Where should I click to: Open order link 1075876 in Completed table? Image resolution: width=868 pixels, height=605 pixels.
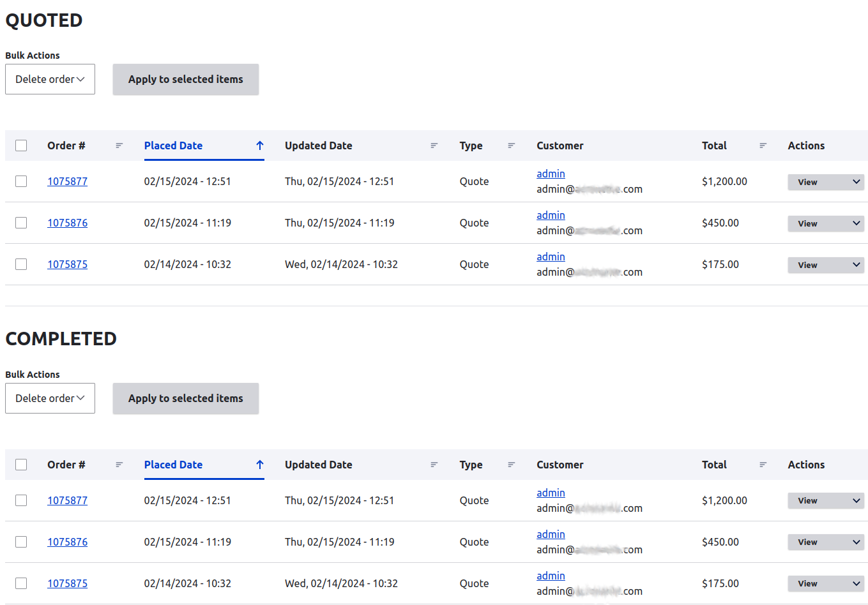[67, 542]
